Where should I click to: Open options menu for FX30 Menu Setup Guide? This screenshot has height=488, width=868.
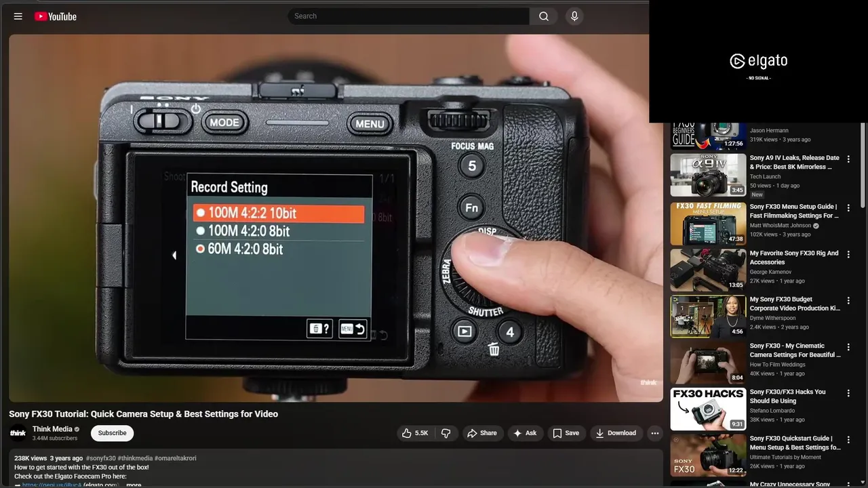[x=848, y=208]
